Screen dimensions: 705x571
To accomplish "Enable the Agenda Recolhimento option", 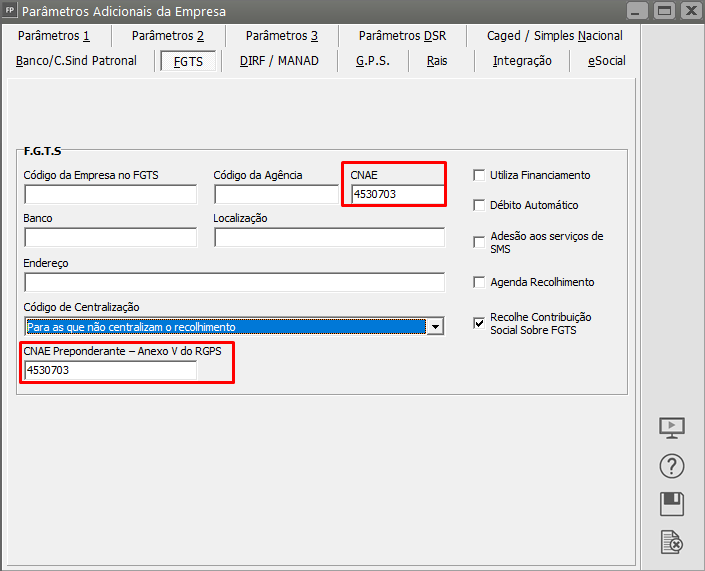I will click(x=479, y=282).
